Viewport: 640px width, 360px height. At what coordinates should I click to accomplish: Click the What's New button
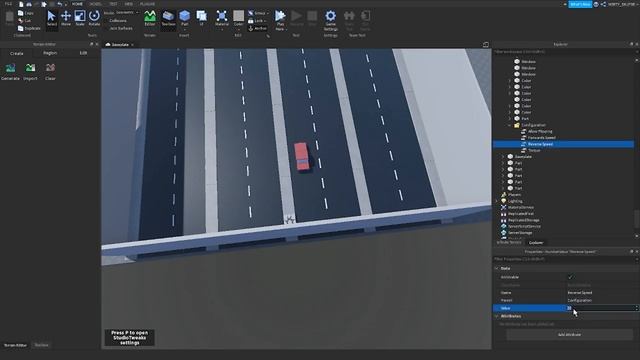[580, 4]
